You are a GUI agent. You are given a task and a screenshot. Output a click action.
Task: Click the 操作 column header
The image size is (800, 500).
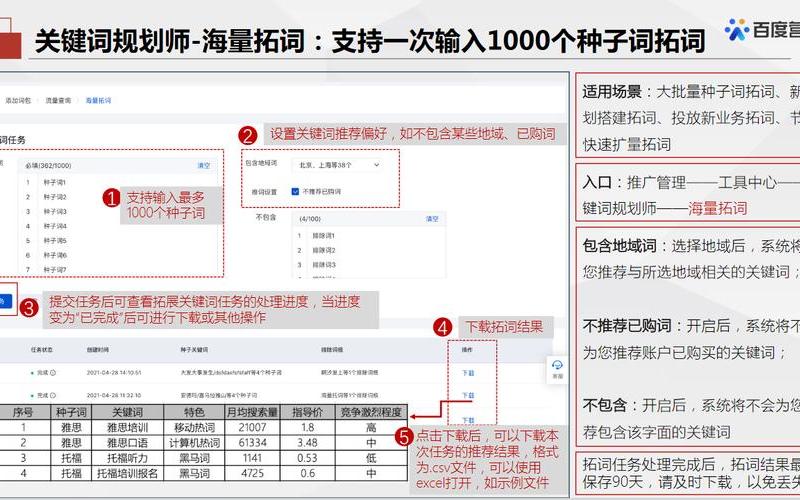(467, 350)
